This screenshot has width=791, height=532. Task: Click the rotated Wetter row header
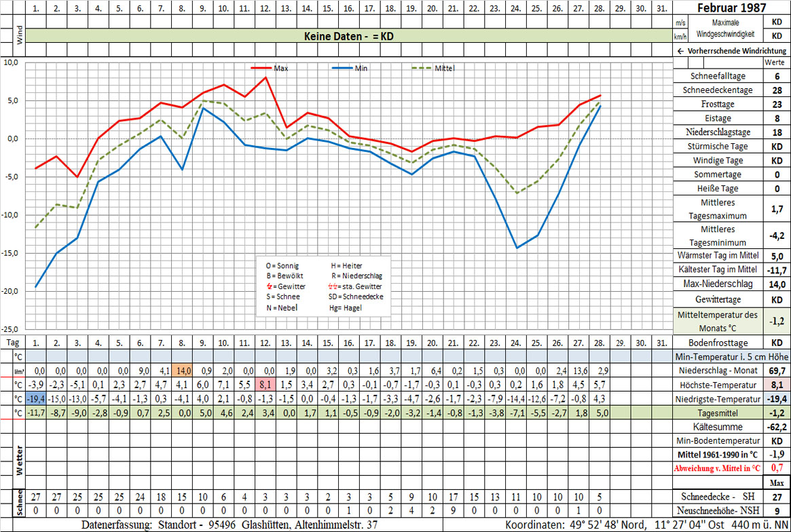pyautogui.click(x=19, y=461)
